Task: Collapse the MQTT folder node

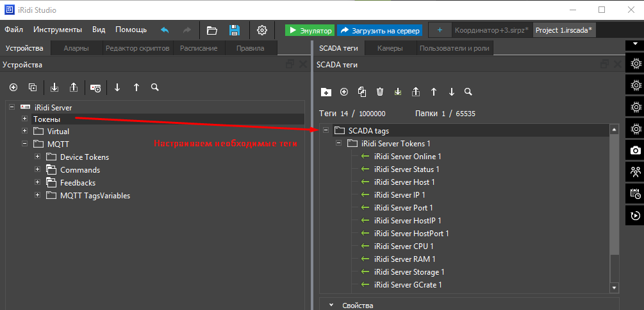Action: [x=25, y=144]
